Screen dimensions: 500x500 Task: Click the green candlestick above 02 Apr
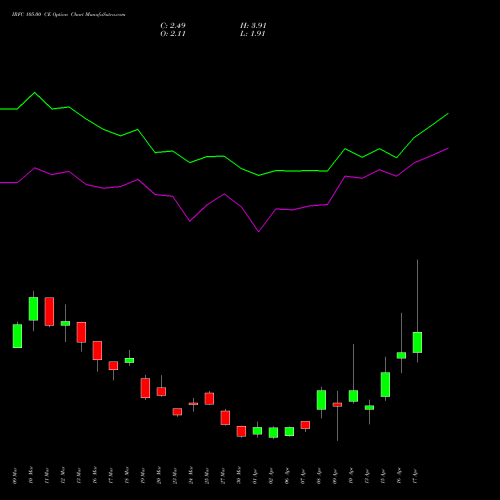(x=273, y=433)
